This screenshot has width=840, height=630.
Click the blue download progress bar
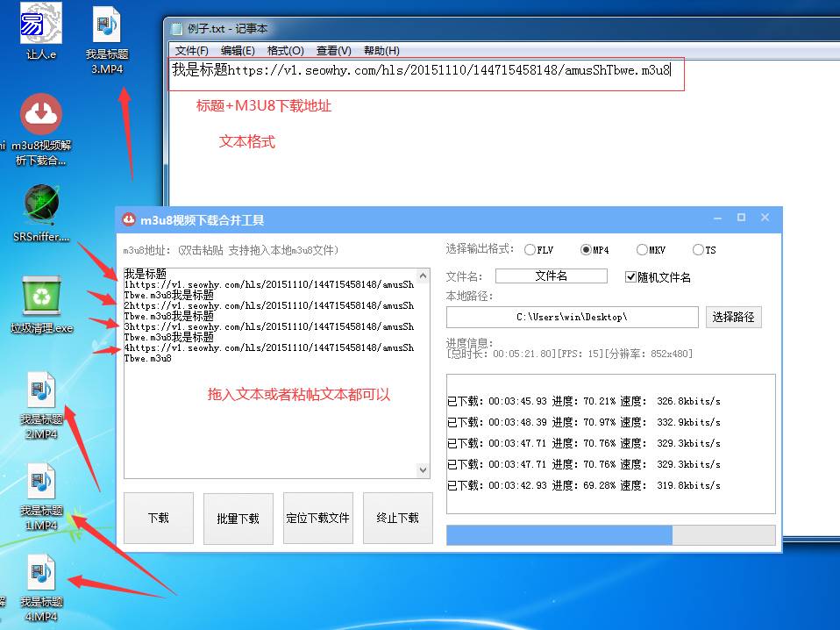pos(559,535)
